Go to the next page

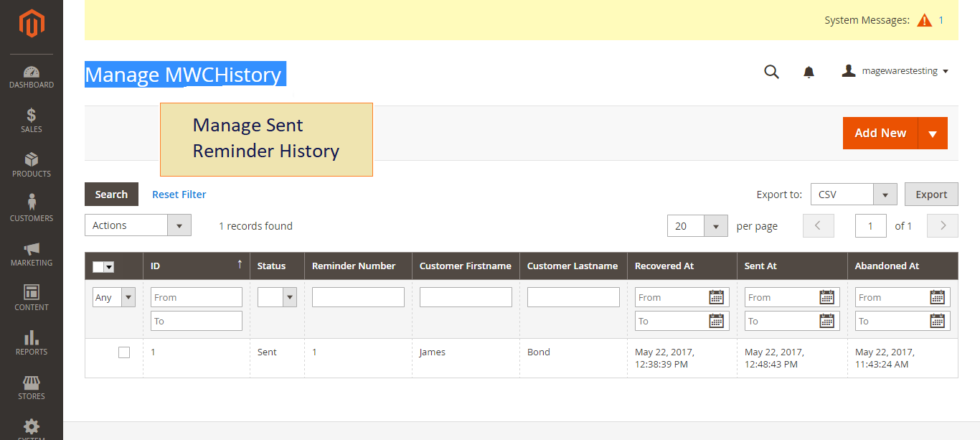tap(943, 226)
